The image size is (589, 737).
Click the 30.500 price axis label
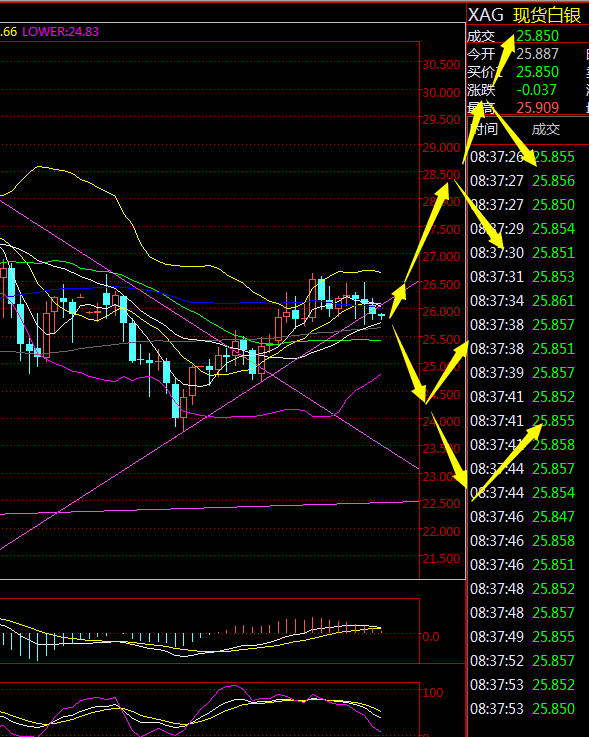coord(441,65)
